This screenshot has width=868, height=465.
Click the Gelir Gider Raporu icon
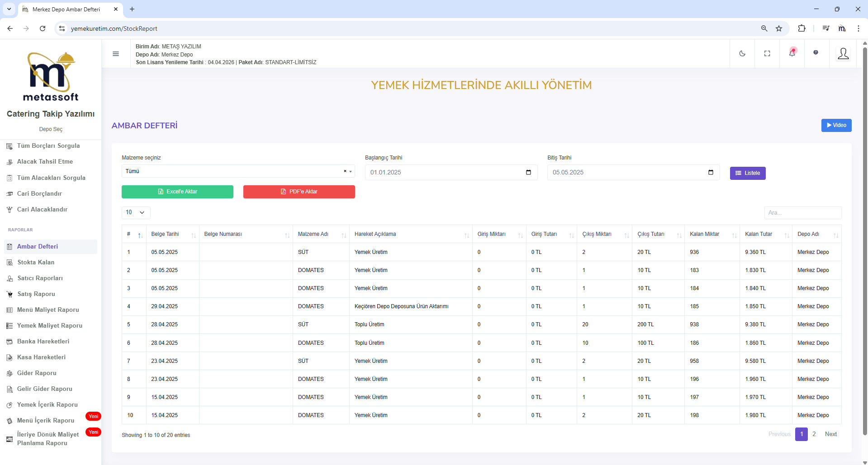9,389
